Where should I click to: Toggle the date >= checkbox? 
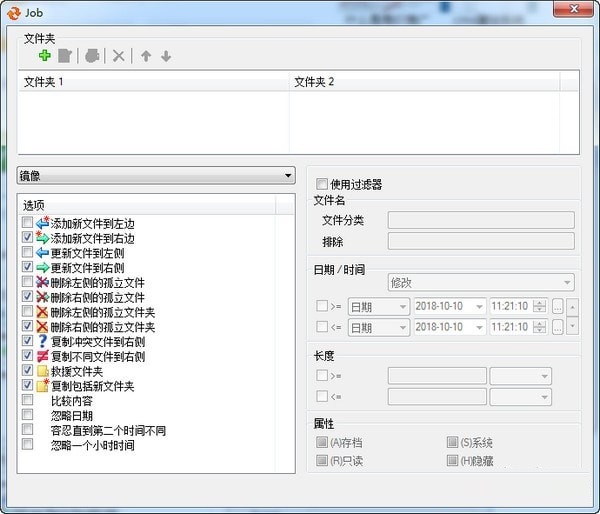coord(322,306)
